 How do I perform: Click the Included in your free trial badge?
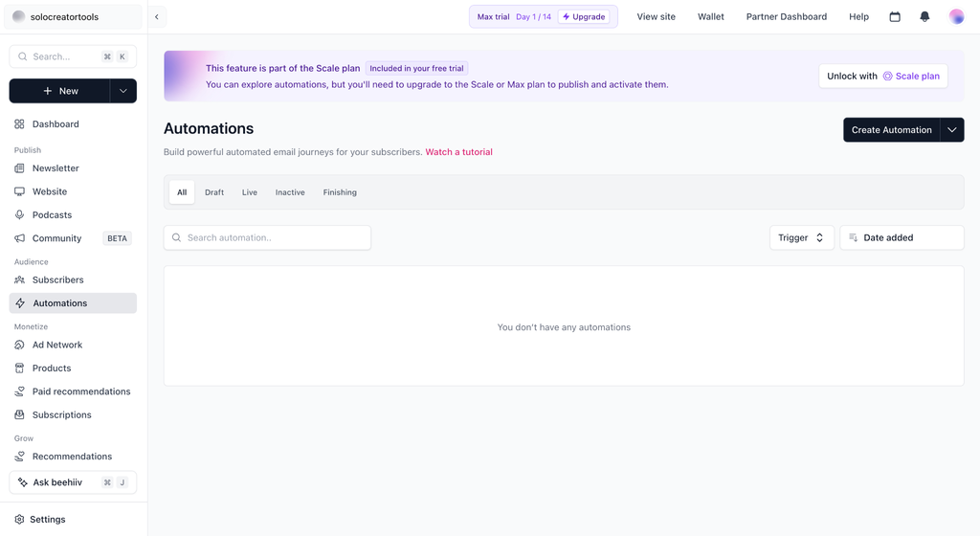click(x=417, y=69)
